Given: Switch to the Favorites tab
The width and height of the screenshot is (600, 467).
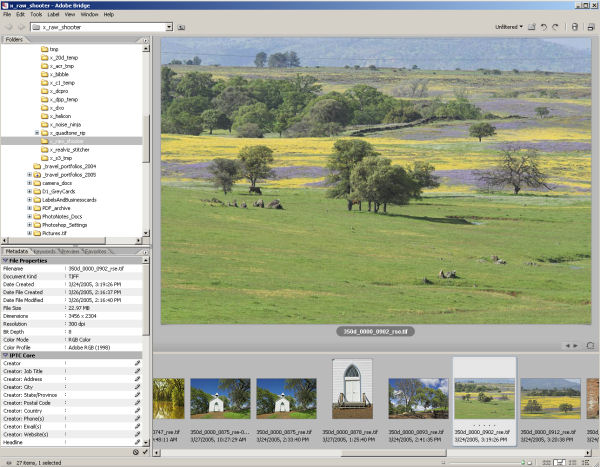Looking at the screenshot, I should (96, 251).
